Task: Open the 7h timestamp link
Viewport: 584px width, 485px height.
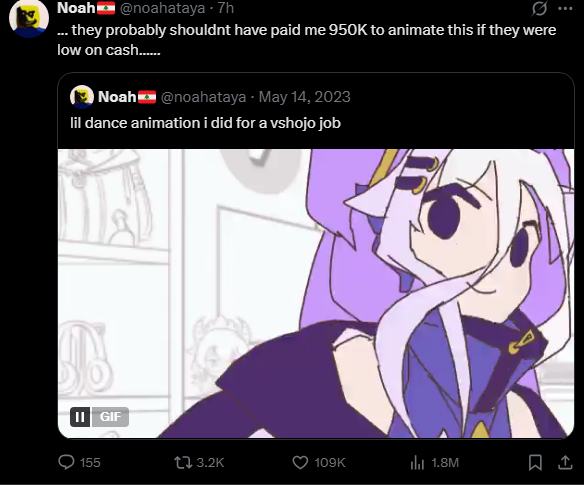Action: click(225, 8)
